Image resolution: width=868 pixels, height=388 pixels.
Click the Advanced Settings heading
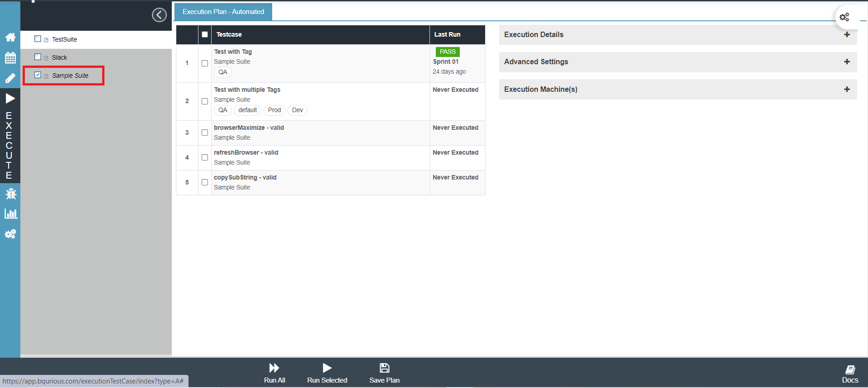pos(536,62)
